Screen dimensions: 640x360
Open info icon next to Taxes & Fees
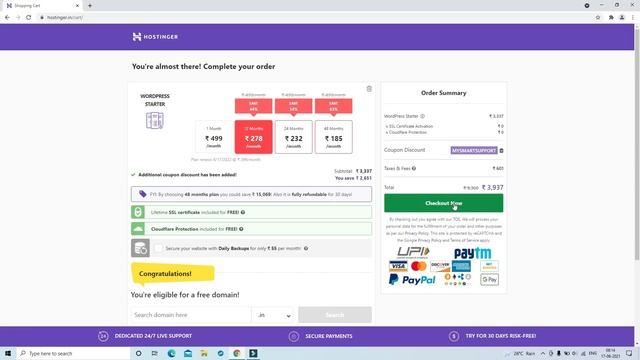pyautogui.click(x=414, y=168)
